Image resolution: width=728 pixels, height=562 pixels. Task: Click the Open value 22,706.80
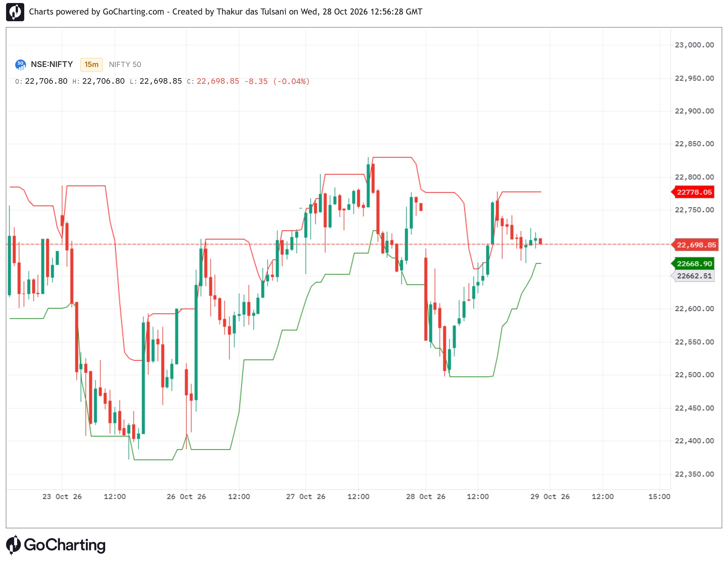click(x=46, y=81)
